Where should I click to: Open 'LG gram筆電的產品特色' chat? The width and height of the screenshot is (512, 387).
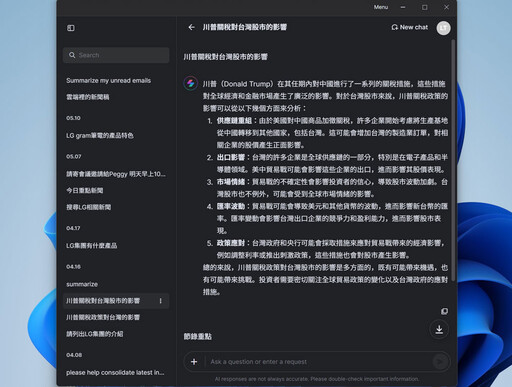(100, 136)
